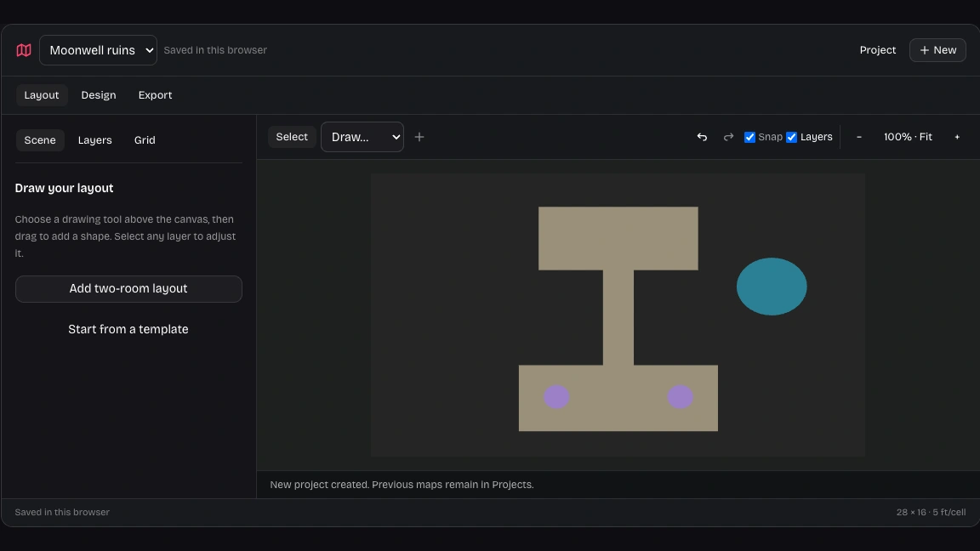Select the teal ellipse on canvas
This screenshot has width=980, height=551.
(x=772, y=287)
